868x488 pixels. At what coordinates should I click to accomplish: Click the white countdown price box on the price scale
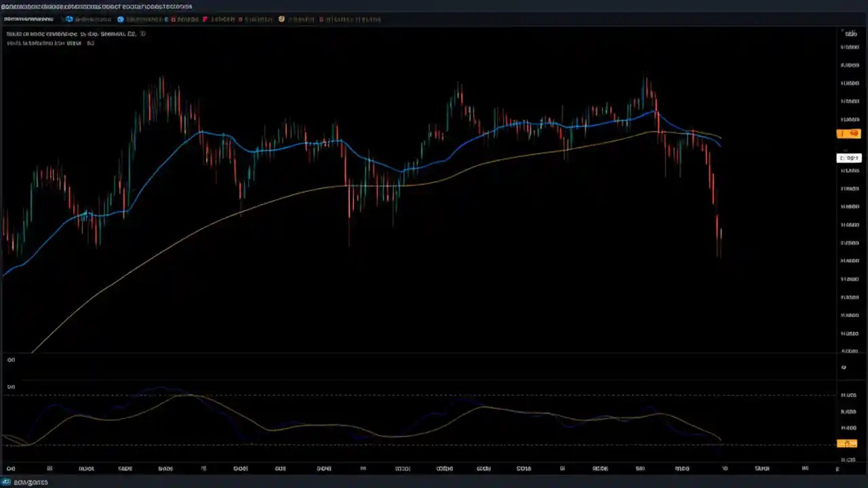849,157
